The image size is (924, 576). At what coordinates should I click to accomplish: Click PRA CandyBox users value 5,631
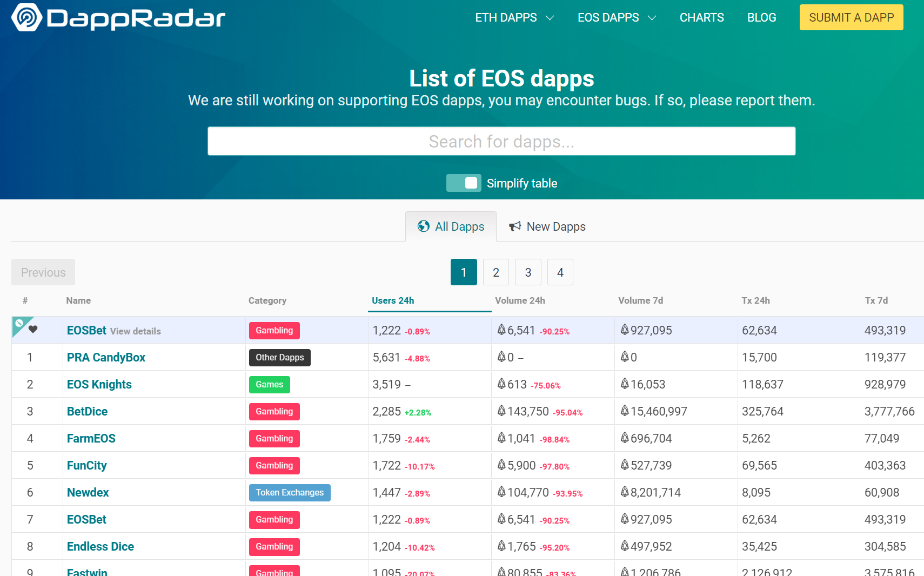click(386, 357)
